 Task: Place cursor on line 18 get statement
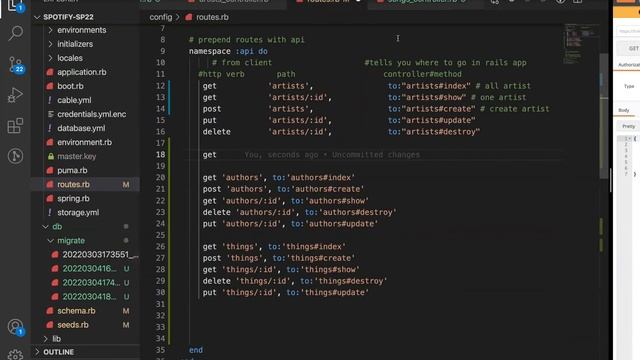[x=209, y=155]
